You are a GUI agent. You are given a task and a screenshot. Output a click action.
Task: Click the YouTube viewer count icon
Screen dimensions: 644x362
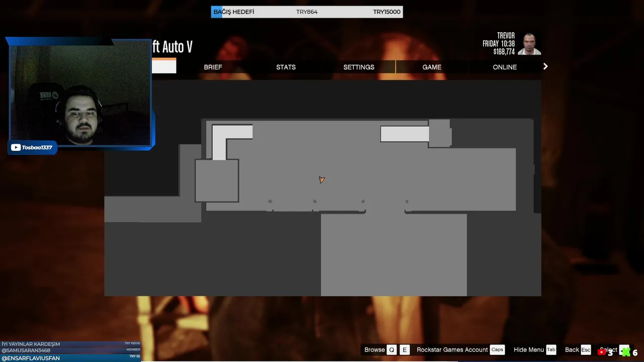(x=602, y=352)
